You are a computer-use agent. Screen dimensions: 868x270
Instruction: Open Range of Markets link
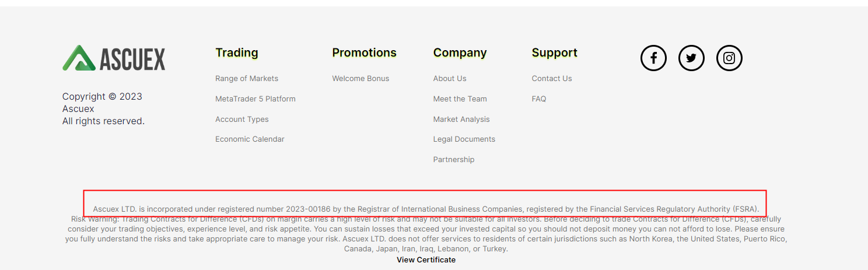coord(247,79)
